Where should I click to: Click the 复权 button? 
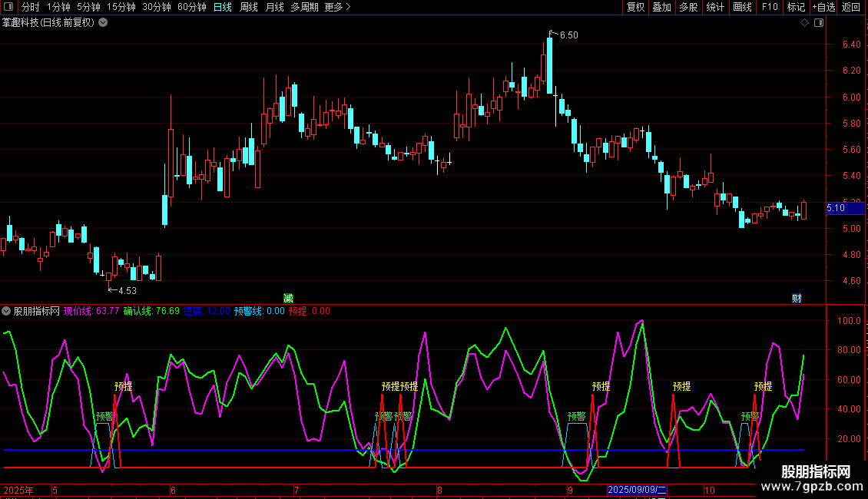tap(635, 7)
